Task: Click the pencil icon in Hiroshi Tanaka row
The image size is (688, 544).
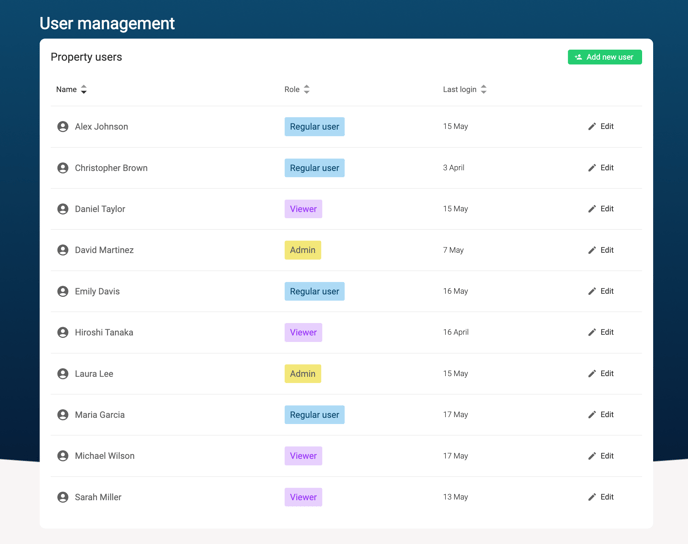Action: tap(592, 332)
